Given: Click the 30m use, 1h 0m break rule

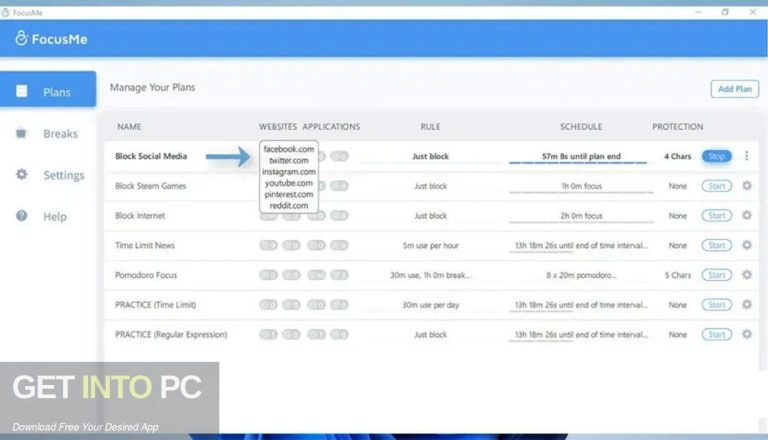Looking at the screenshot, I should (430, 275).
